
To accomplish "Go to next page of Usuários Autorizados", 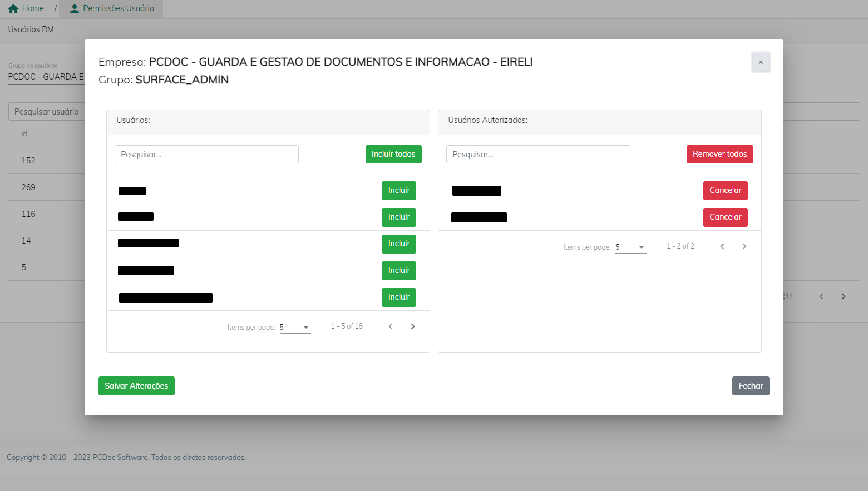I will coord(744,246).
